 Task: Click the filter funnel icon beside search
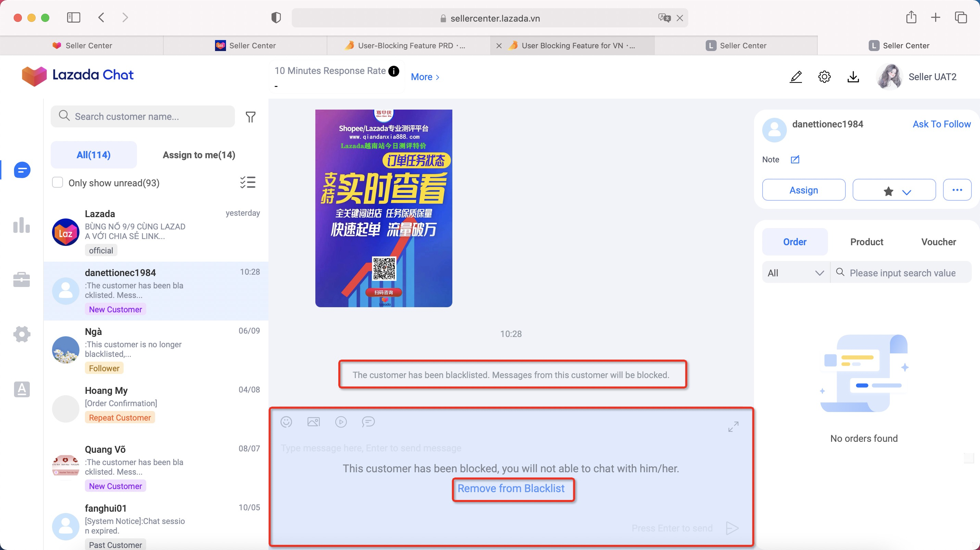pos(250,117)
